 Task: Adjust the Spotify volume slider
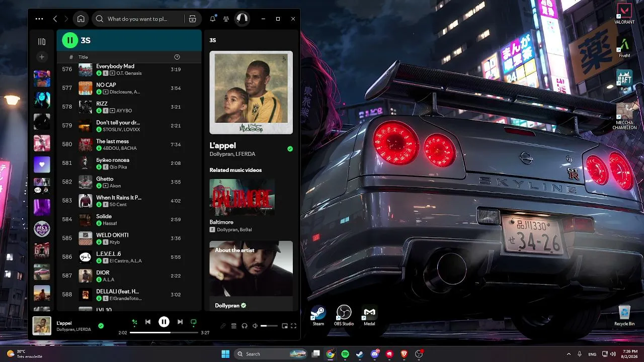(269, 326)
